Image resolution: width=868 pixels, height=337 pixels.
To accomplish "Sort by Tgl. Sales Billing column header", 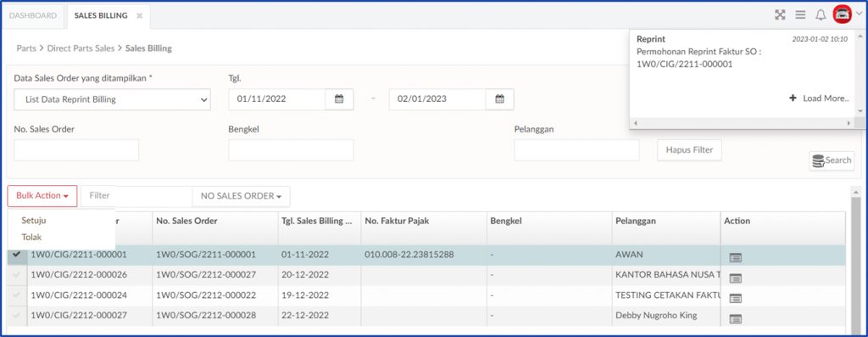I will tap(317, 221).
